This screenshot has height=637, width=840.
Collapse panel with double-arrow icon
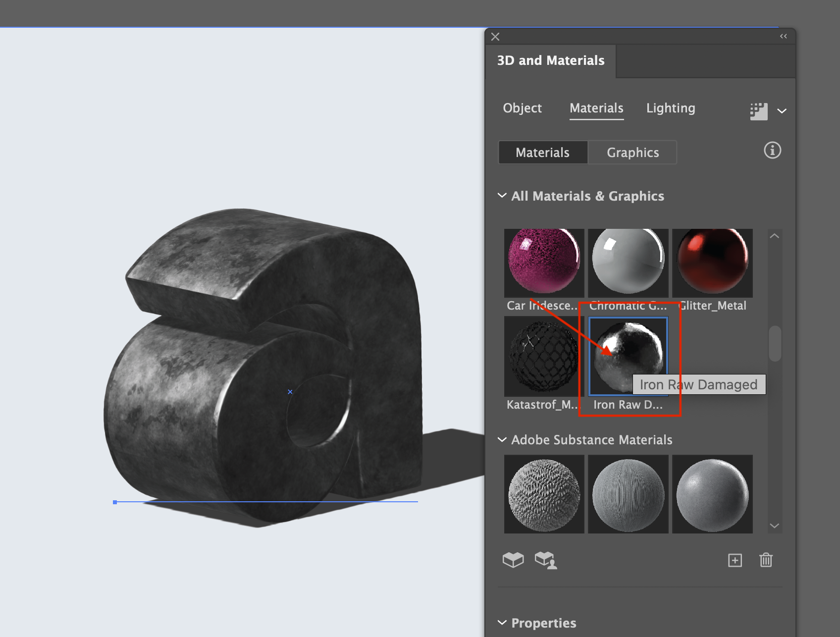coord(783,36)
